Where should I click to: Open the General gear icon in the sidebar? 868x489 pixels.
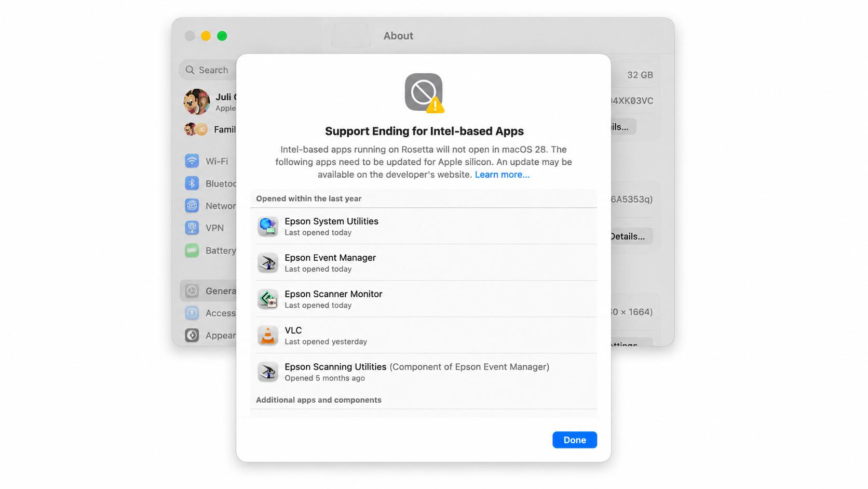click(x=192, y=291)
